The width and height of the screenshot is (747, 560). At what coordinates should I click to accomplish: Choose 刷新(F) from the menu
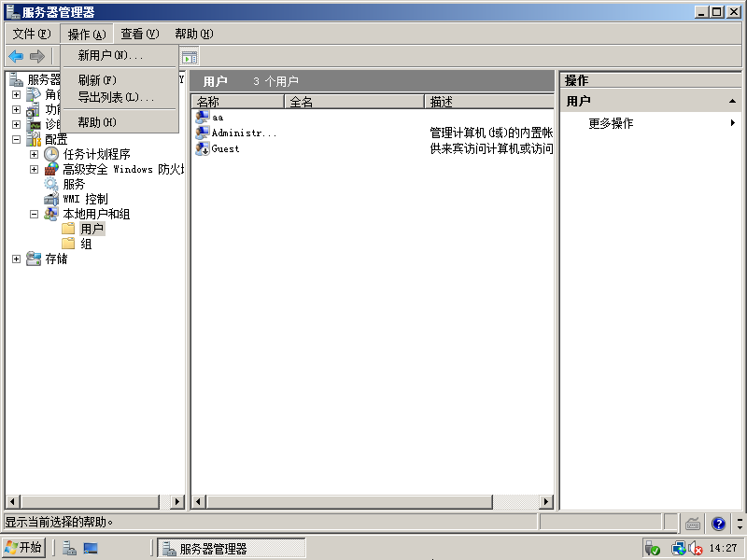pos(120,80)
